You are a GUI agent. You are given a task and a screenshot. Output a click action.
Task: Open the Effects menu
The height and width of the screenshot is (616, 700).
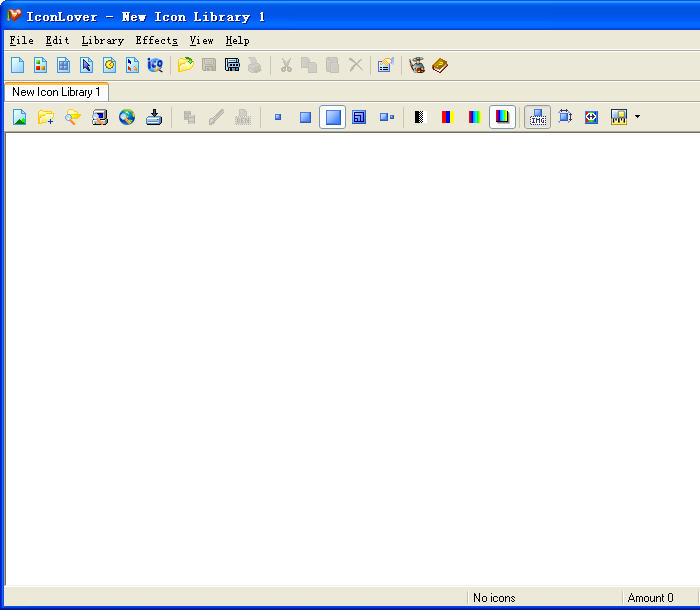156,41
